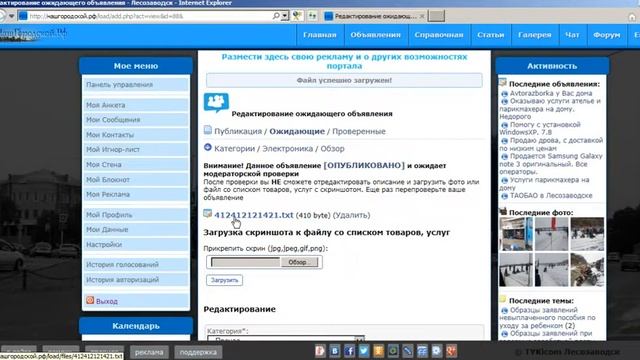Open the 412412121421.txt file link
The width and height of the screenshot is (640, 360).
253,215
